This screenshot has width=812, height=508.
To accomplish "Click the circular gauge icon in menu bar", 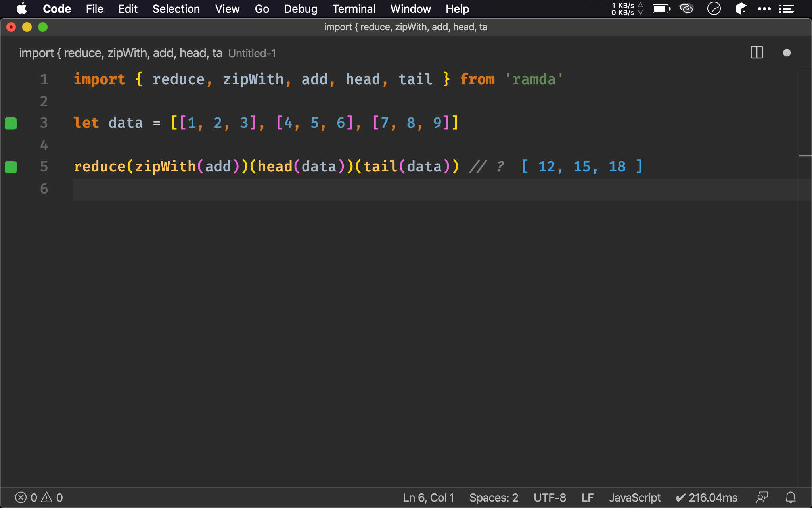I will (714, 8).
